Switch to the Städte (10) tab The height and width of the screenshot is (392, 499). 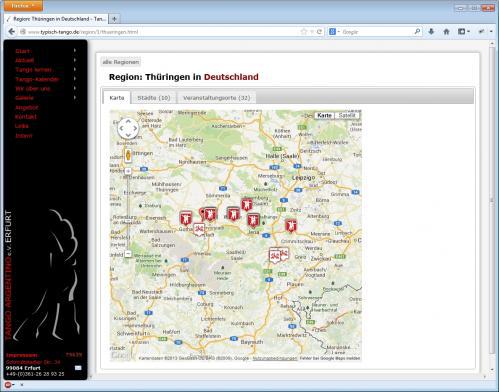click(154, 98)
